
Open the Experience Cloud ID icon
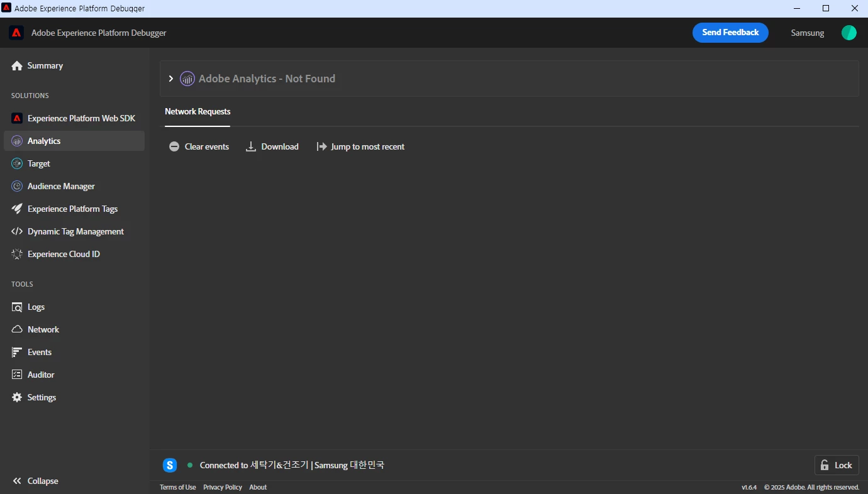point(17,254)
